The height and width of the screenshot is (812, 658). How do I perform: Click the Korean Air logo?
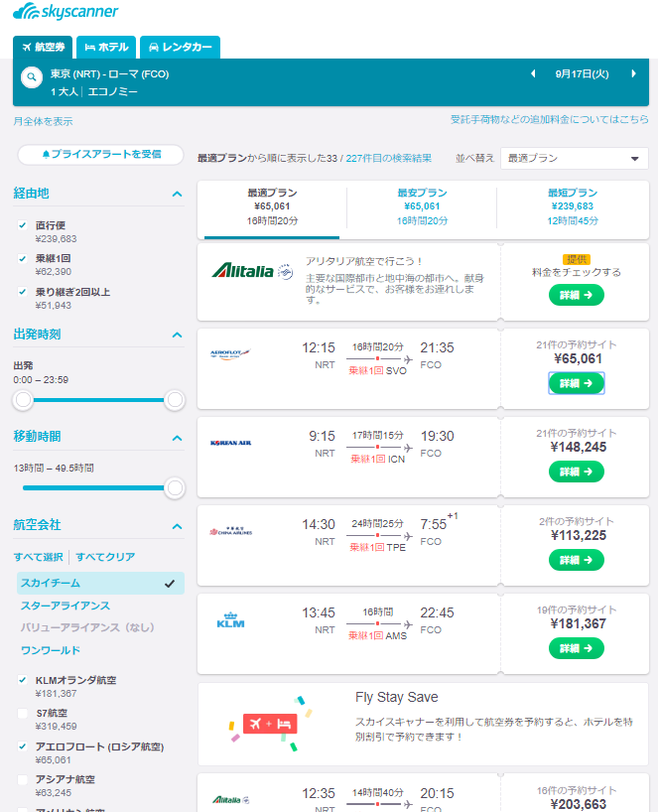click(230, 443)
